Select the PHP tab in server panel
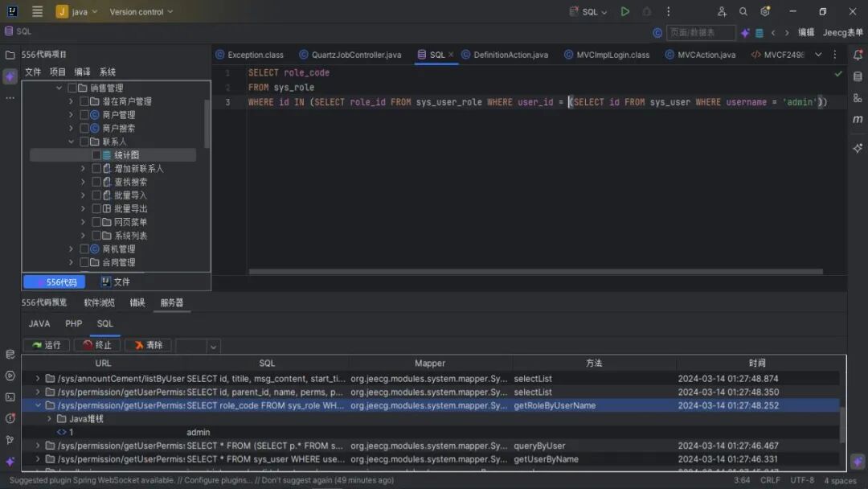Image resolution: width=868 pixels, height=489 pixels. click(x=74, y=323)
